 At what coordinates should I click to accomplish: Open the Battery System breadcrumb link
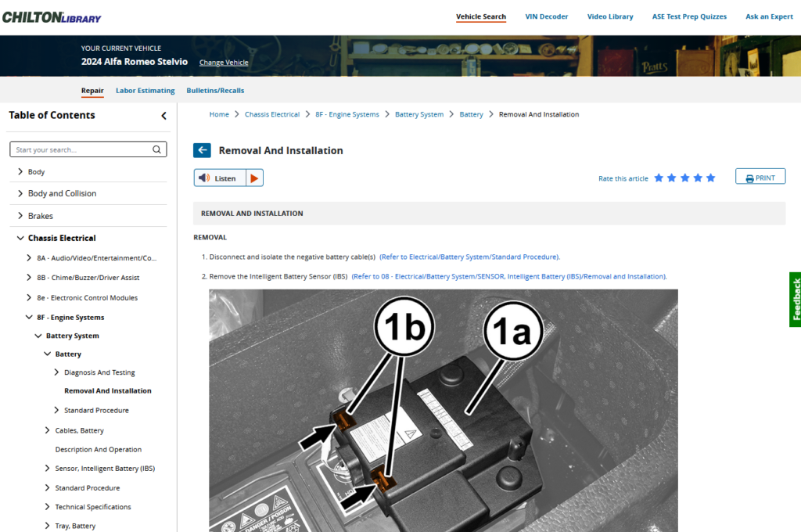coord(419,114)
